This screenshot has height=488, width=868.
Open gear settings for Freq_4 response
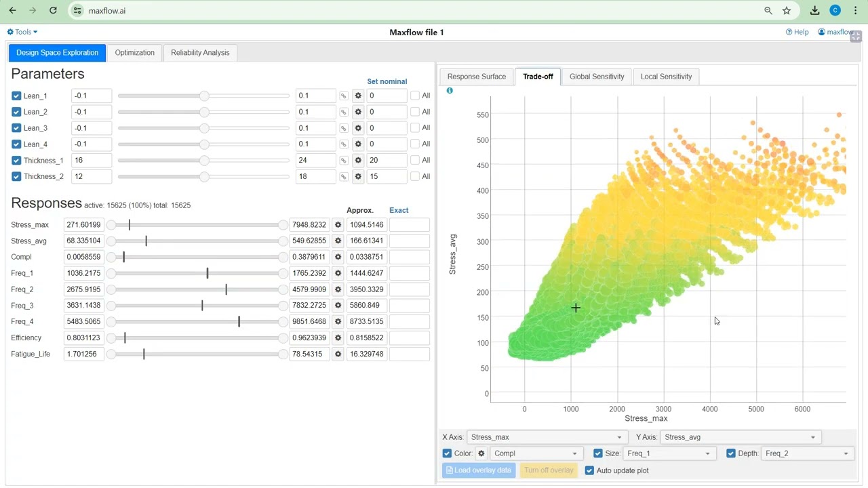pyautogui.click(x=338, y=321)
